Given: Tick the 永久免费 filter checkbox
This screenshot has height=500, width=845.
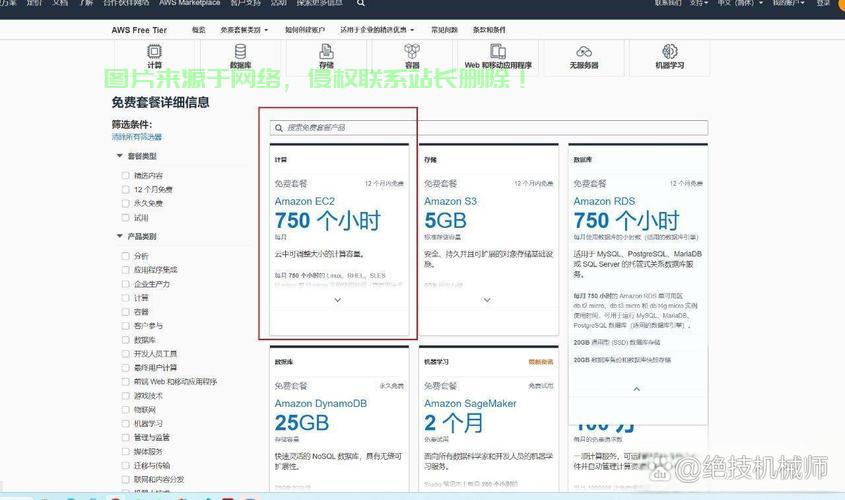Looking at the screenshot, I should [126, 204].
